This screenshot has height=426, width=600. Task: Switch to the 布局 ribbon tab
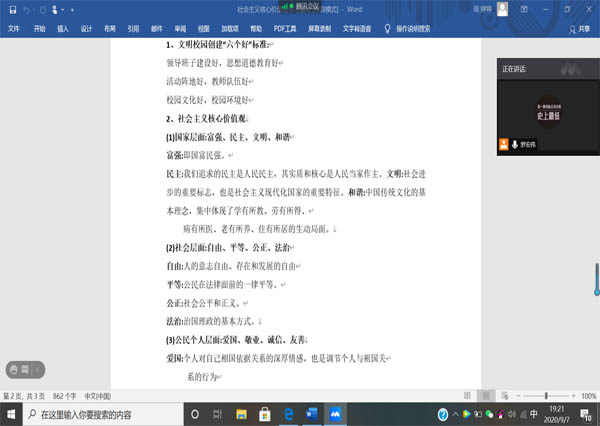[109, 29]
